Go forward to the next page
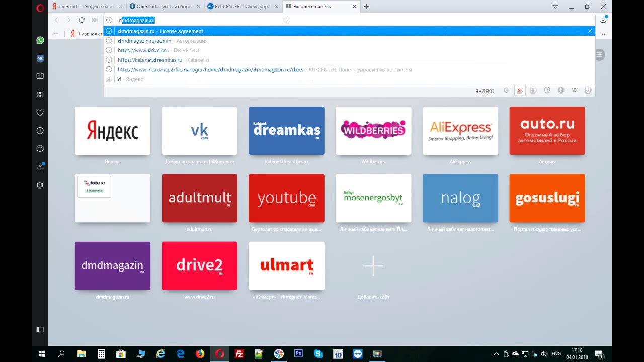 point(69,20)
